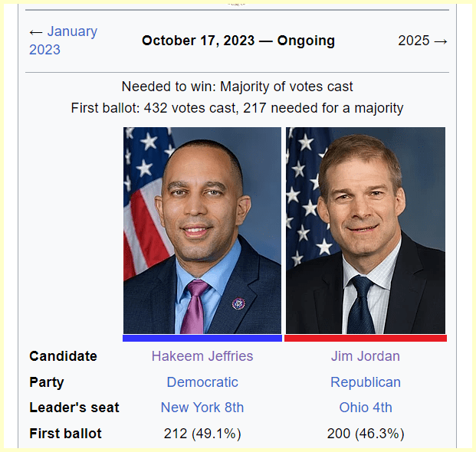Click the Candidate row label
Viewport: 476px width, 452px height.
point(64,356)
